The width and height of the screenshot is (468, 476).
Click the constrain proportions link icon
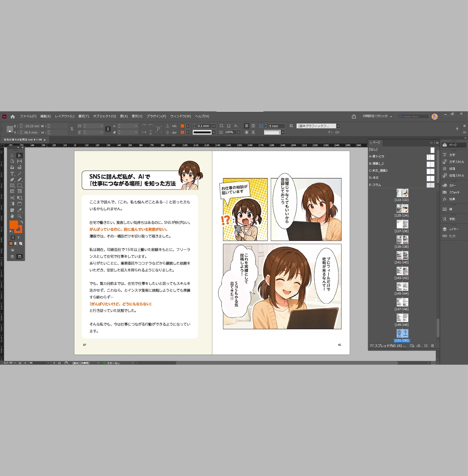click(108, 129)
